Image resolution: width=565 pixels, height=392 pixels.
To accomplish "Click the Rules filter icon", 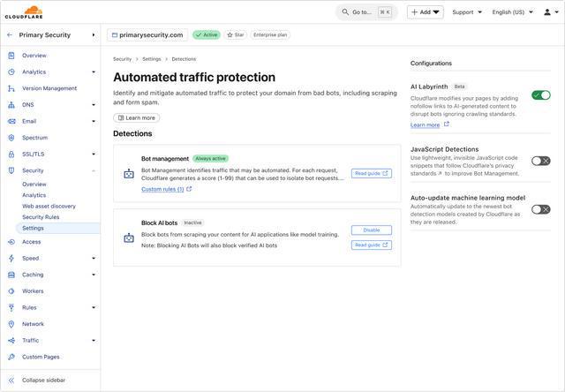I will 11,308.
